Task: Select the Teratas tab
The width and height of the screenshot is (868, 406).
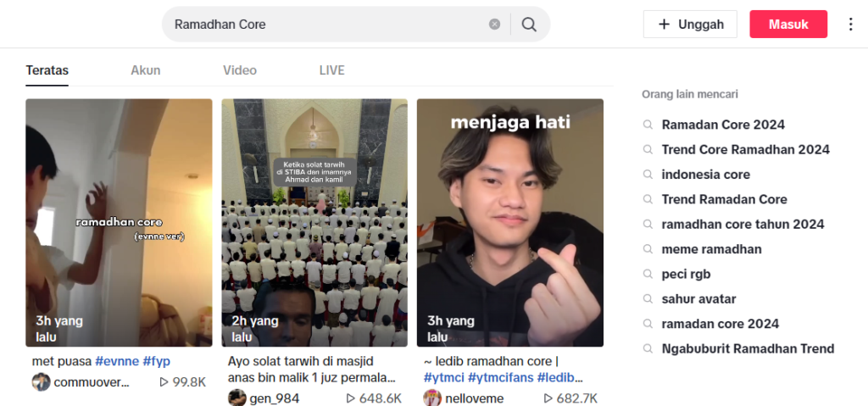Action: pos(47,70)
